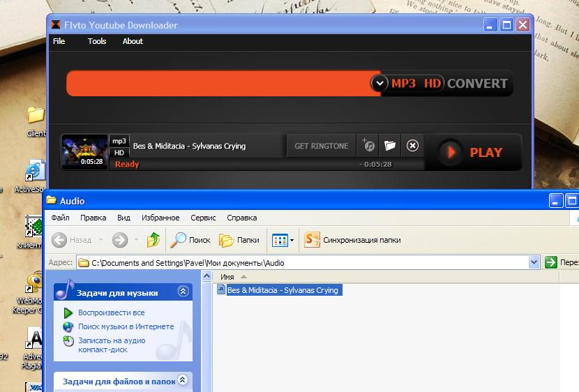The width and height of the screenshot is (579, 392).
Task: Click the Up folder toolbar icon
Action: click(x=153, y=240)
